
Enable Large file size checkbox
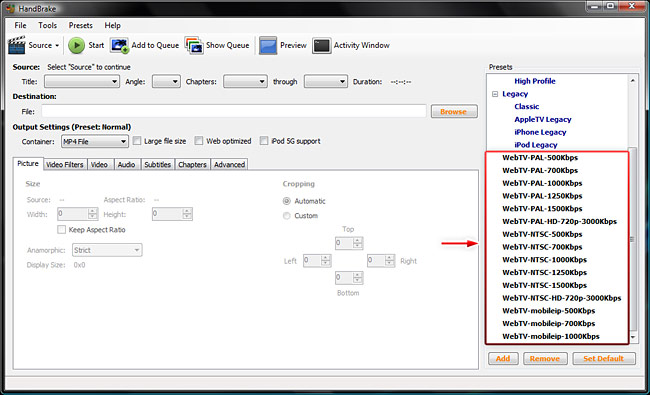pos(137,141)
